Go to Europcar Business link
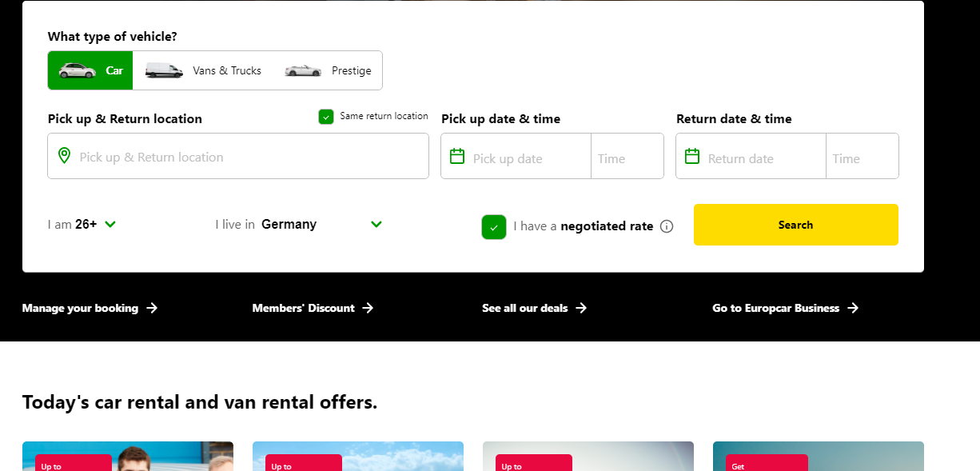Screen dimensions: 980x471 [786, 308]
